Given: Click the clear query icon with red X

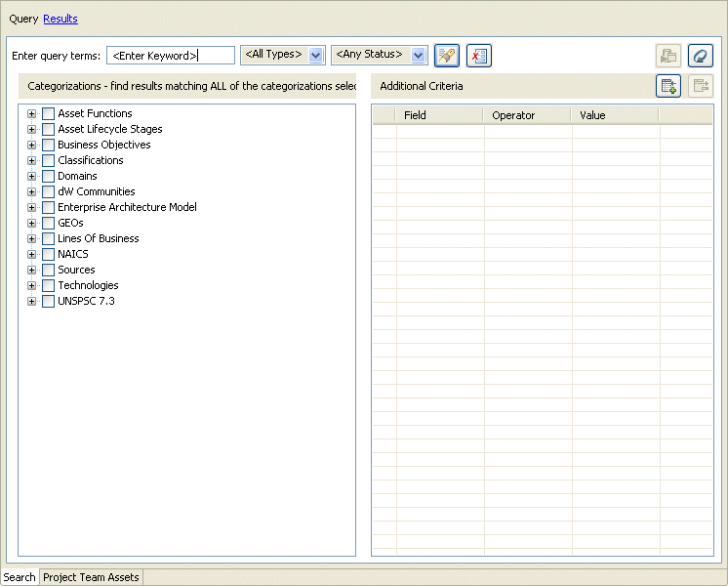Looking at the screenshot, I should (x=479, y=56).
